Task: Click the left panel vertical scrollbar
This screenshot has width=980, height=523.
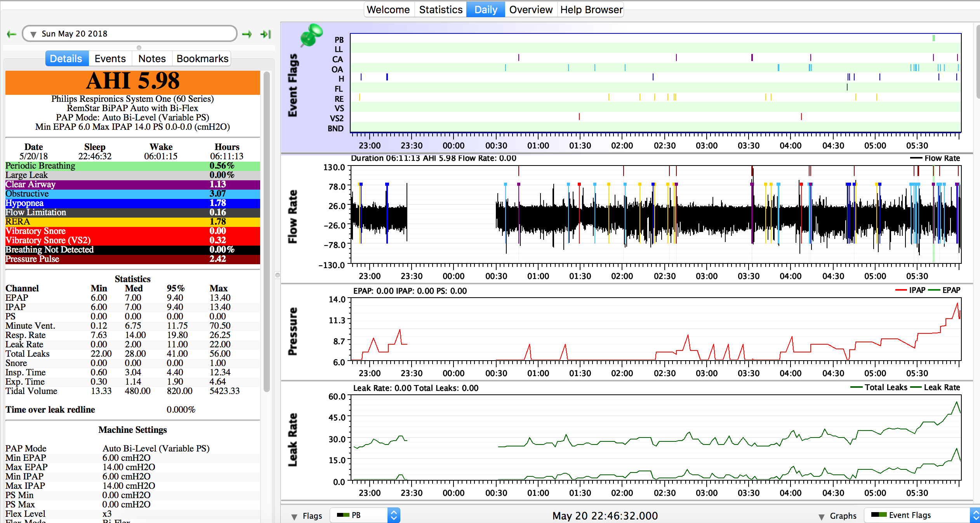Action: coord(267,232)
